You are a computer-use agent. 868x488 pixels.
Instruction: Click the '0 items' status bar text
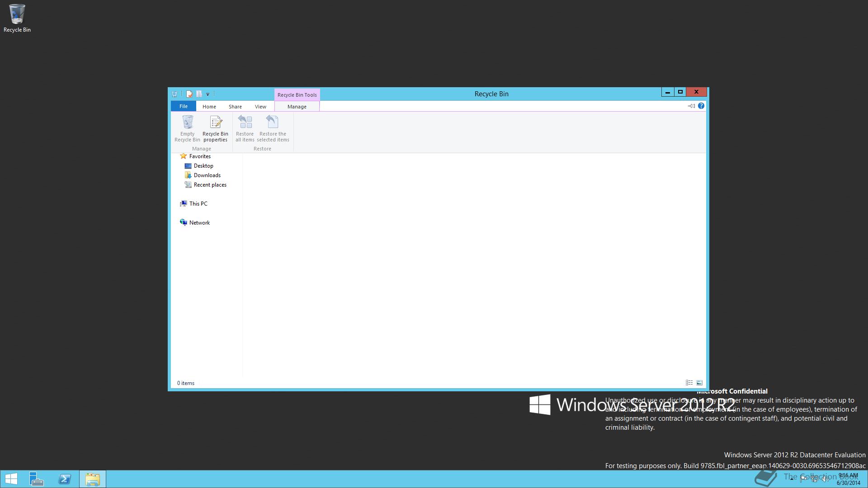186,383
